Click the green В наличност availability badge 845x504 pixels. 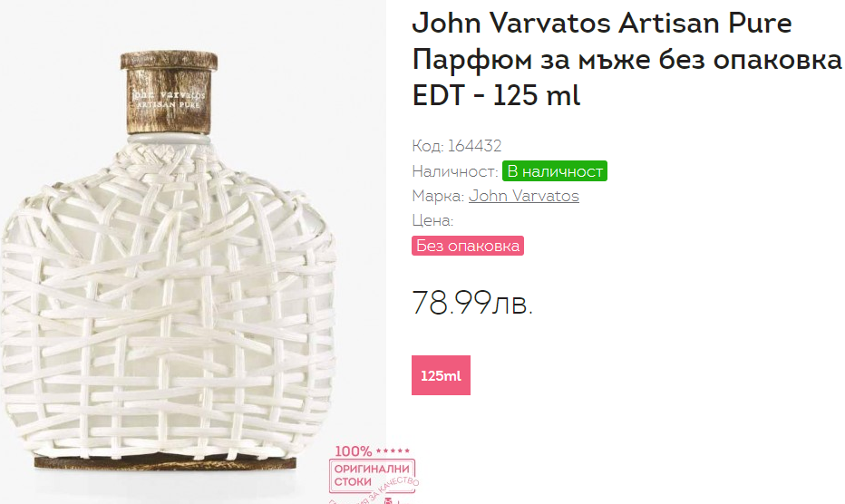click(555, 171)
